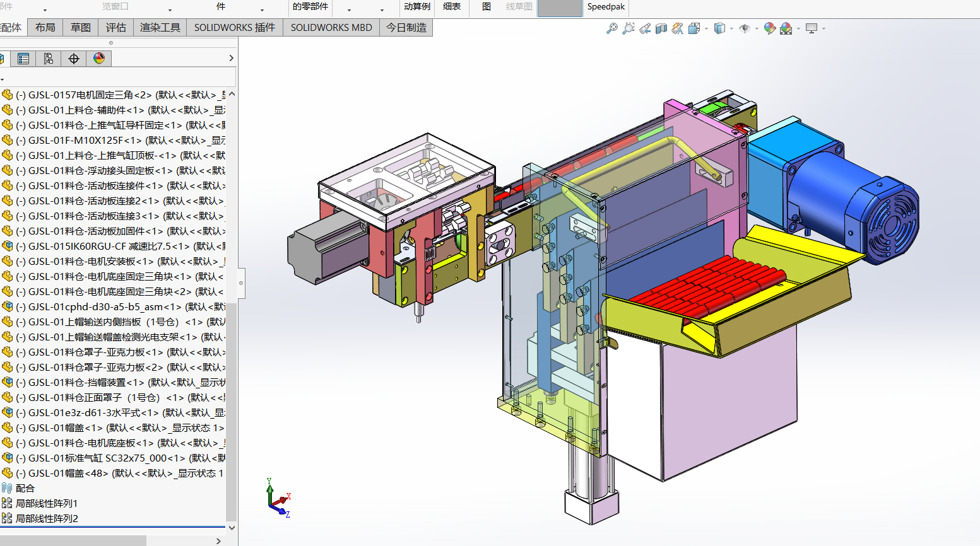
Task: Select GJSL-01F-M10X125F<1> tree item
Action: [x=114, y=140]
